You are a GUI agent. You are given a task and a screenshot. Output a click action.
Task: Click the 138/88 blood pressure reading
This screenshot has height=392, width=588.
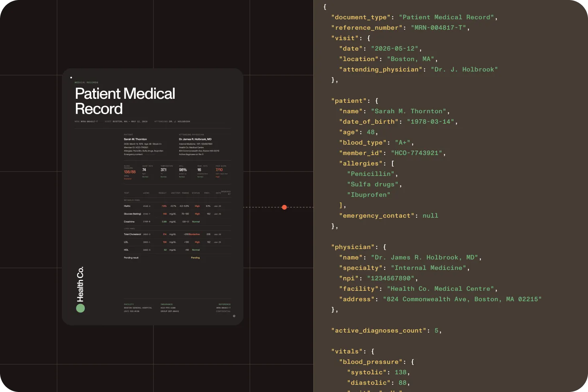(130, 172)
